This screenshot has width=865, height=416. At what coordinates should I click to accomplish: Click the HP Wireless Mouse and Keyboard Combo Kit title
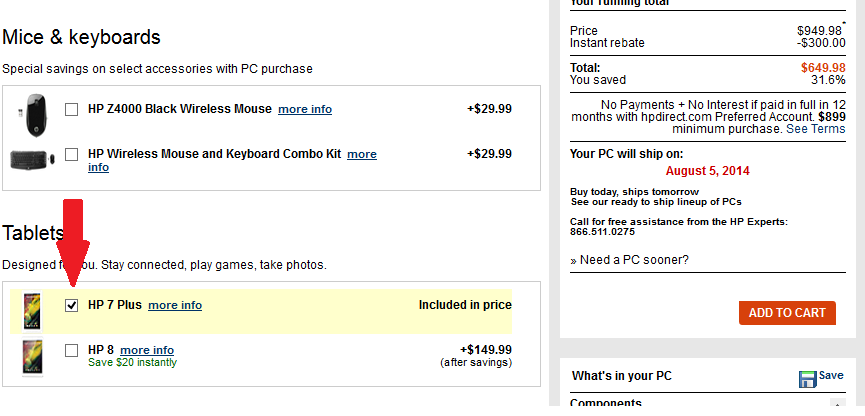click(x=214, y=154)
